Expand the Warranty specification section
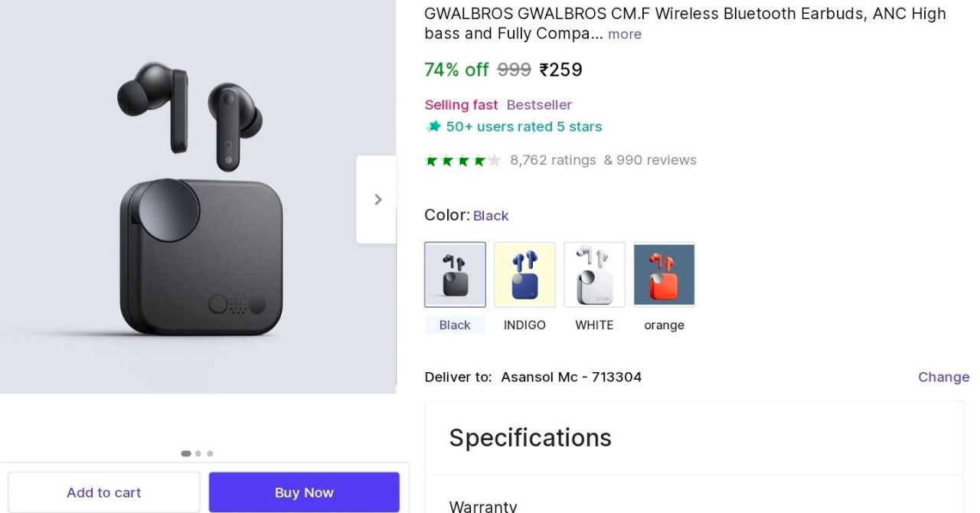Screen dimensions: 980x513 [x=483, y=505]
